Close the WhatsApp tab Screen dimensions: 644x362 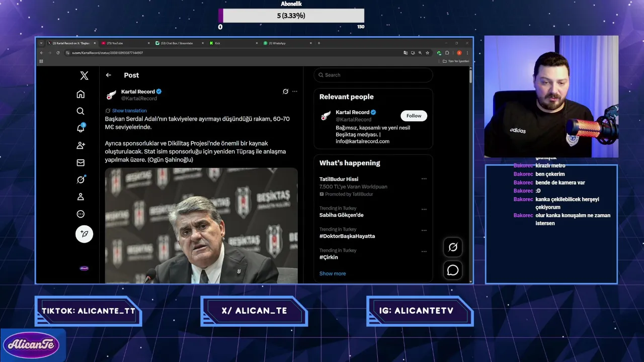point(311,43)
